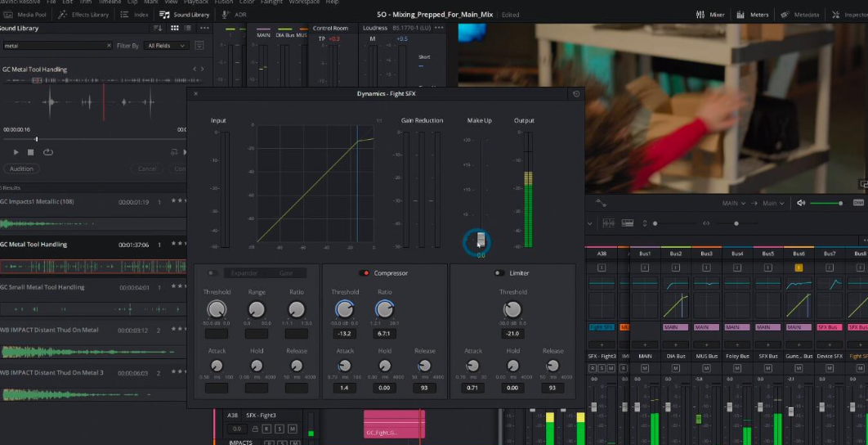The height and width of the screenshot is (445, 868).
Task: Mute the MUS Bus mixer channel
Action: 706,368
